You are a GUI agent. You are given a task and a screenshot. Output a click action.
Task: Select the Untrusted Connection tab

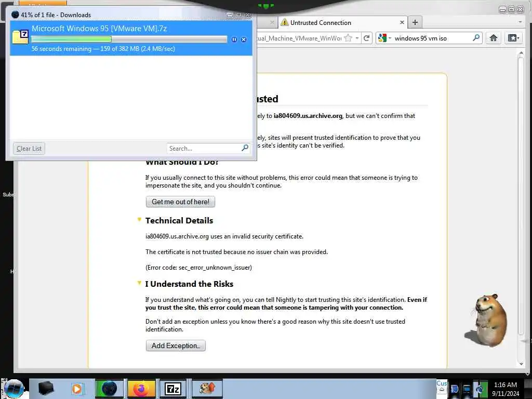coord(342,23)
